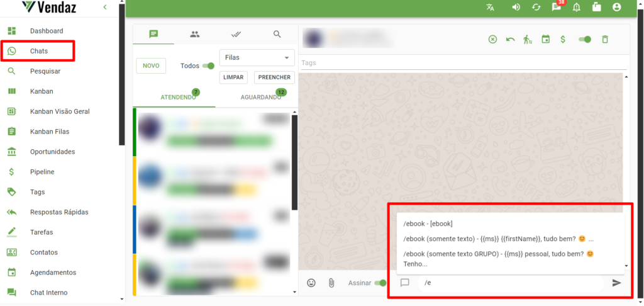Open the Filas dropdown
The image size is (644, 306).
[x=257, y=57]
